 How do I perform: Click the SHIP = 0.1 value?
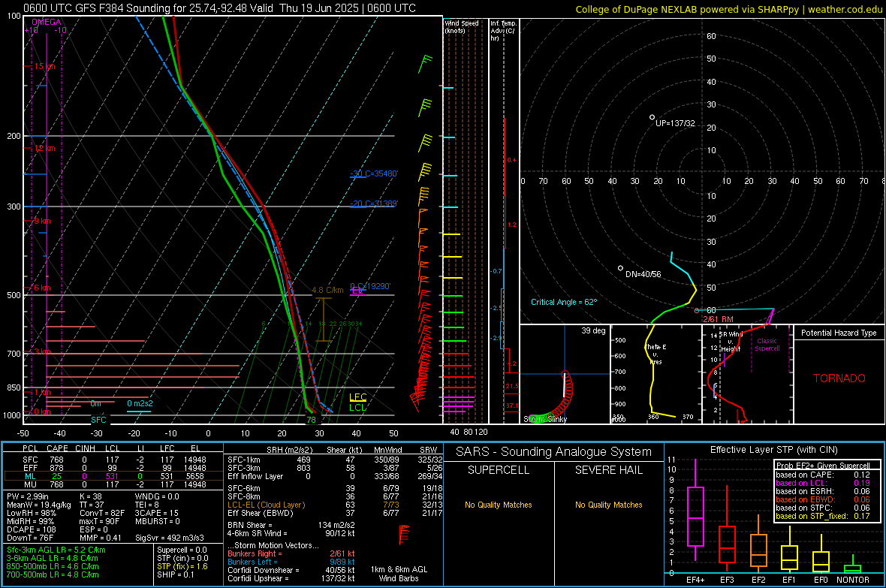[x=175, y=574]
